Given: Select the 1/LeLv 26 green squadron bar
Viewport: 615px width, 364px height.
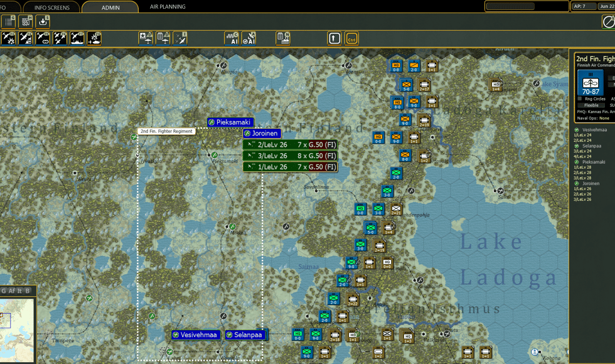Looking at the screenshot, I should (x=290, y=167).
